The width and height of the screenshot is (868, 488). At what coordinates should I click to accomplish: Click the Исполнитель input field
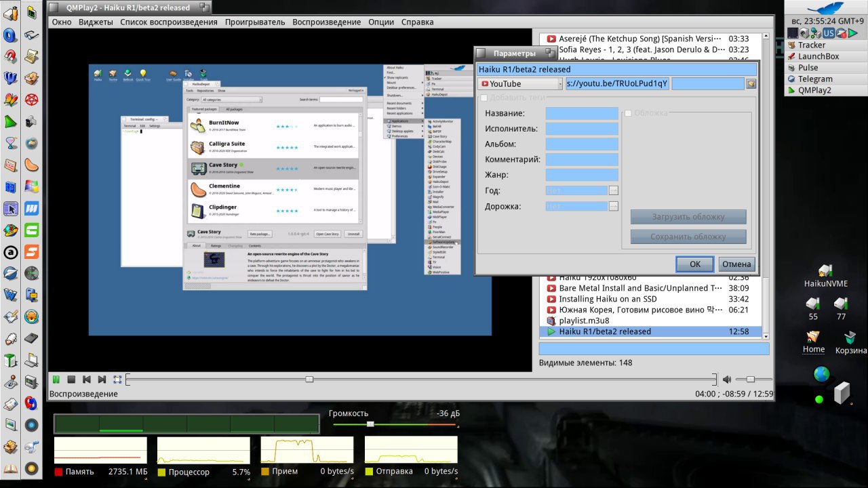[x=582, y=129]
